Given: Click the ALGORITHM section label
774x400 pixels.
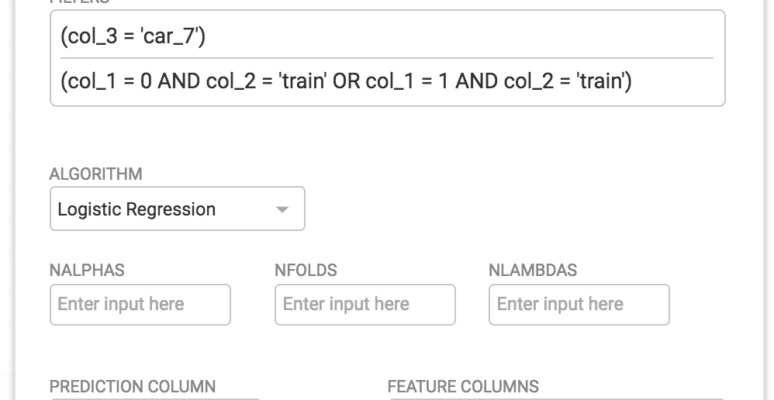Looking at the screenshot, I should click(x=96, y=174).
